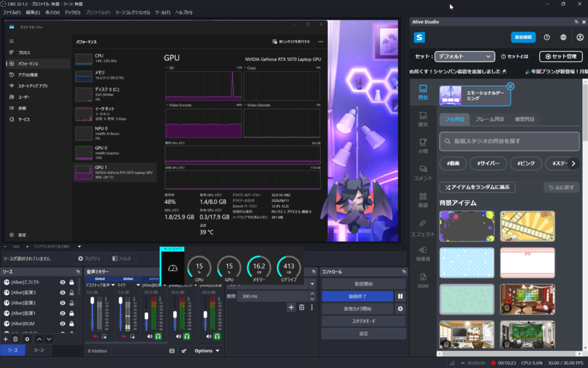Toggle visibility of [Alive]装置3 source
The height and width of the screenshot is (368, 588).
(x=63, y=293)
